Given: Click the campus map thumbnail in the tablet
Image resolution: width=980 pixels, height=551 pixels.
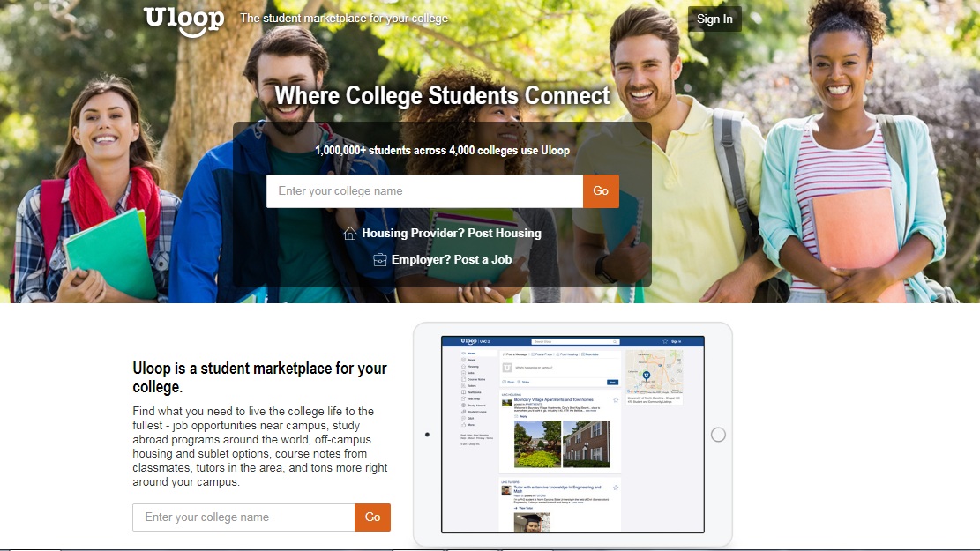Looking at the screenshot, I should [655, 372].
